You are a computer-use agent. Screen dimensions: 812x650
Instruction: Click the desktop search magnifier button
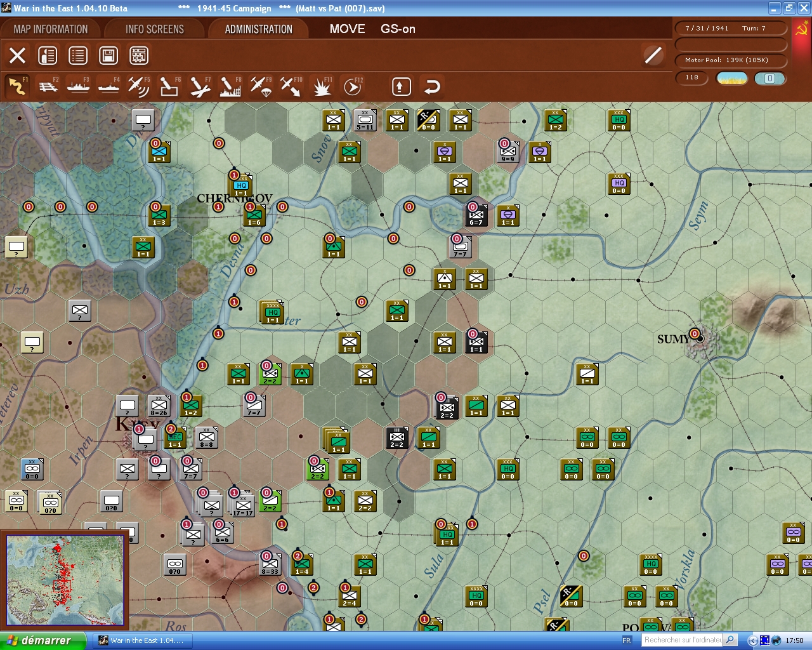(x=730, y=640)
